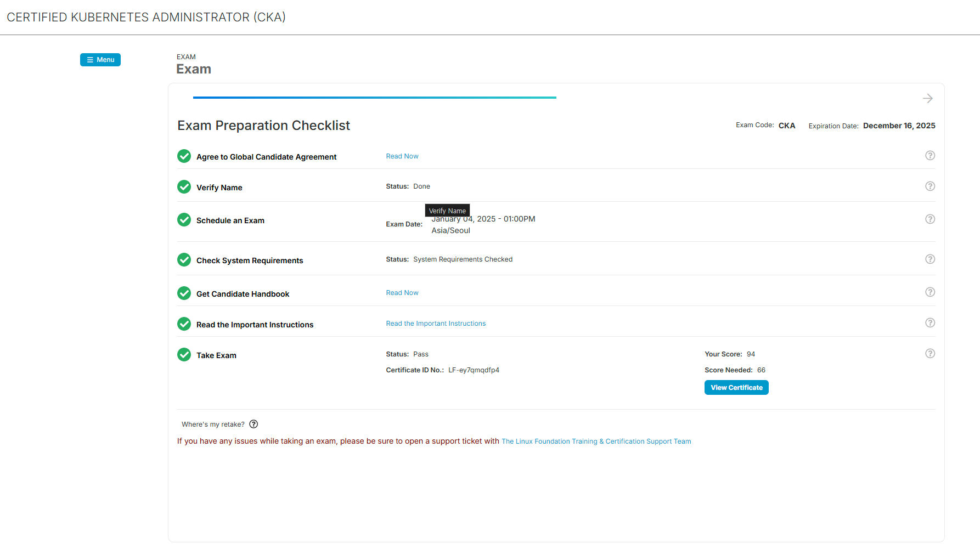This screenshot has width=980, height=544.
Task: Click the Exam Preparation Checklist heading
Action: 263,126
